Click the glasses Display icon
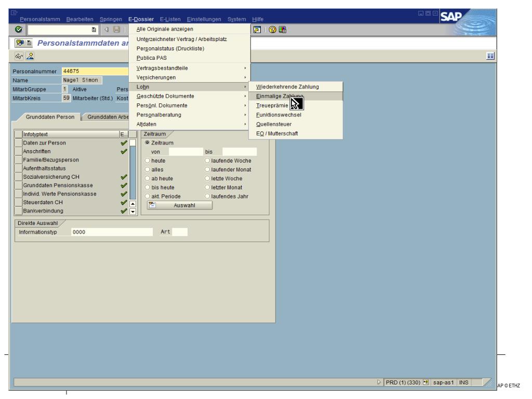 coord(19,56)
